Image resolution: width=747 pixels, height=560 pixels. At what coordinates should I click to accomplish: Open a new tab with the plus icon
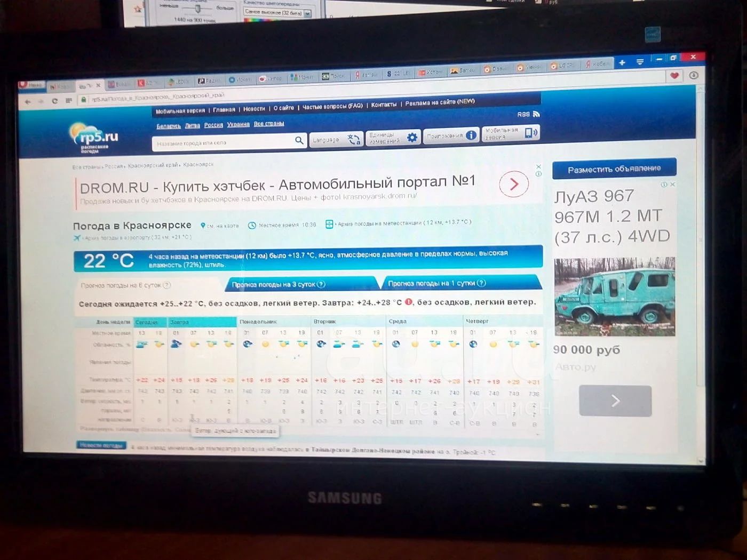tap(622, 63)
